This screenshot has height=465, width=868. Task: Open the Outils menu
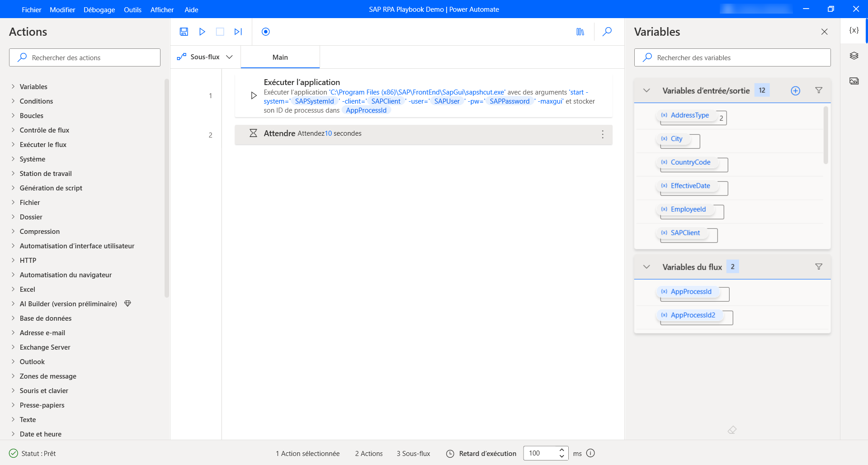(x=132, y=9)
